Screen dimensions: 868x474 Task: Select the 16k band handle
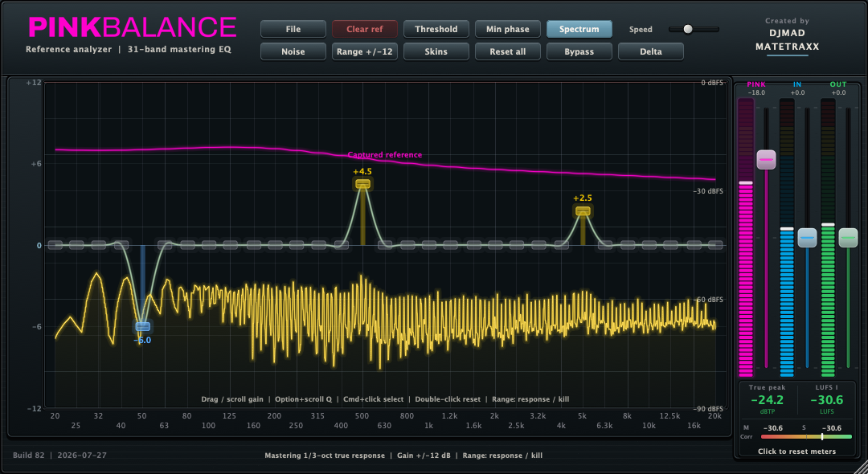click(694, 245)
